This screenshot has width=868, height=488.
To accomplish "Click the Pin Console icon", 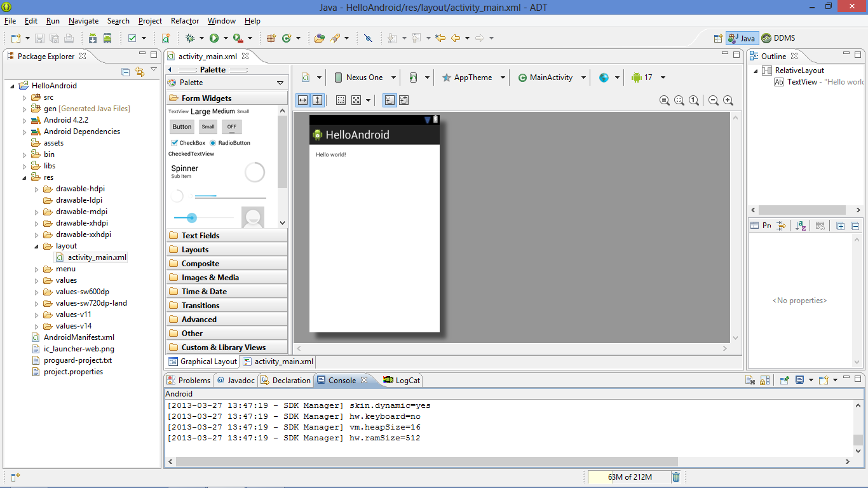I will 785,380.
